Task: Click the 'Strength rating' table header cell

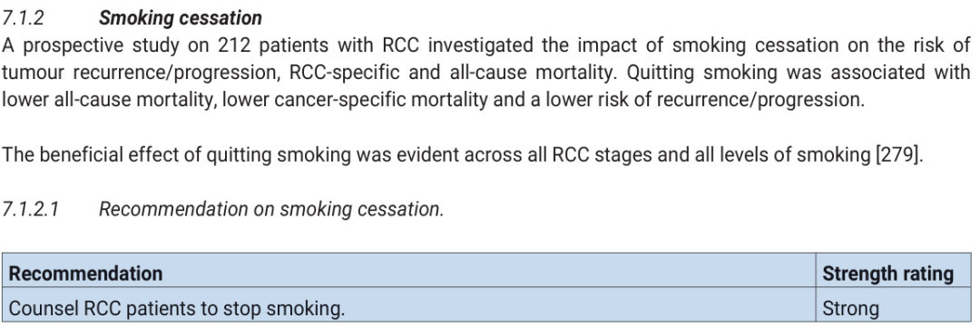Action: 893,273
